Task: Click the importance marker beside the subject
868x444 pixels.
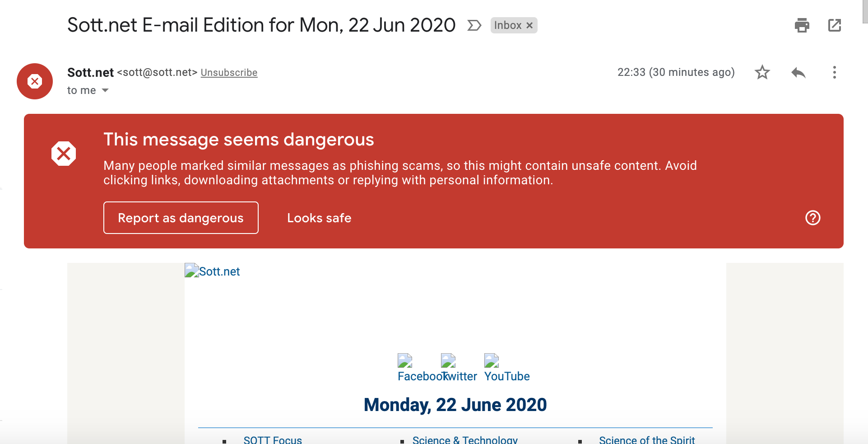Action: coord(474,25)
